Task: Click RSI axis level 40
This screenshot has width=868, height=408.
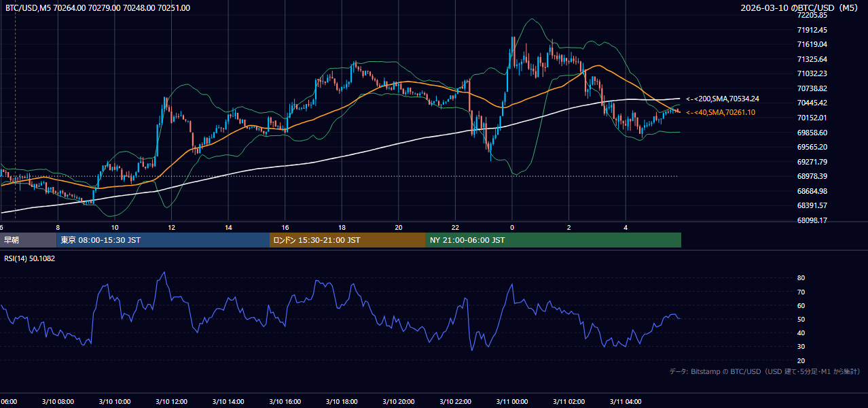Action: (x=801, y=333)
